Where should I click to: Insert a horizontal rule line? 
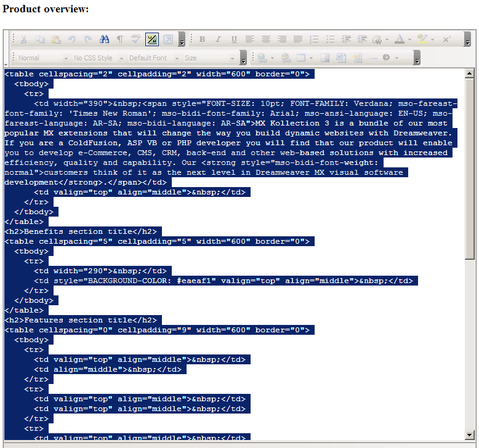coord(373,58)
